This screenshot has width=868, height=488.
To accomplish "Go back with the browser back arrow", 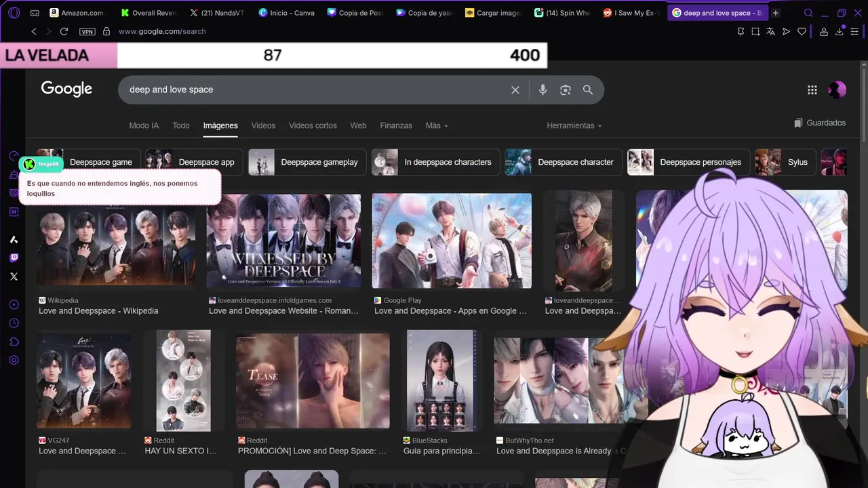I will click(34, 31).
